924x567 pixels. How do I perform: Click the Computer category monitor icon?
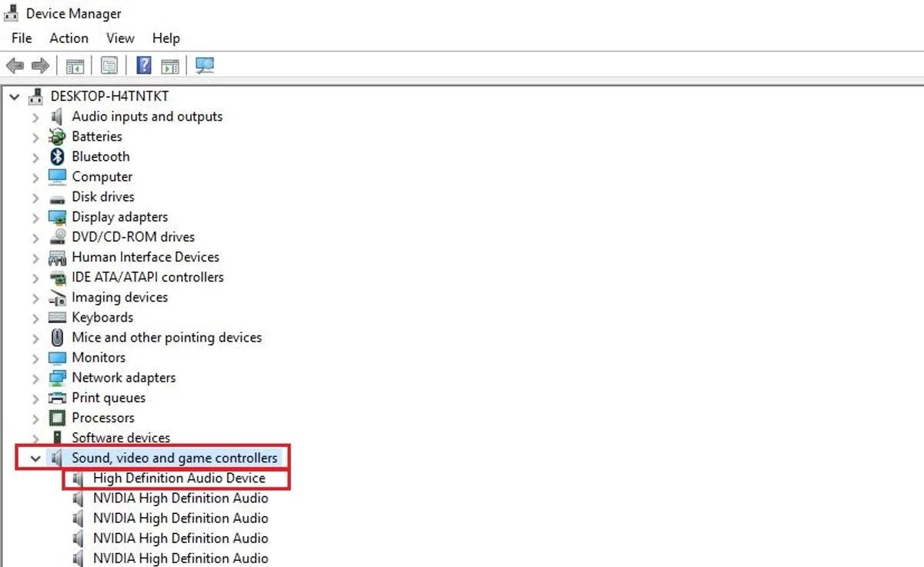pyautogui.click(x=57, y=177)
